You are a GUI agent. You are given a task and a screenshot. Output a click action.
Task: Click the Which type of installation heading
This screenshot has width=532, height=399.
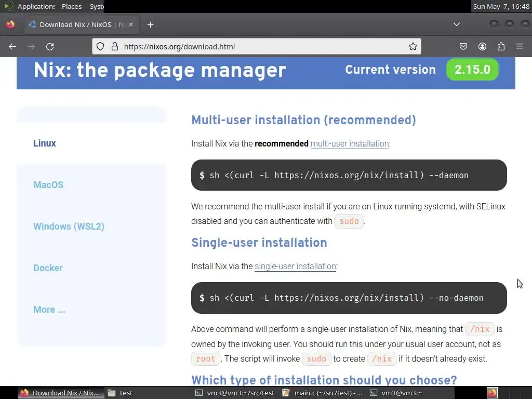[324, 380]
